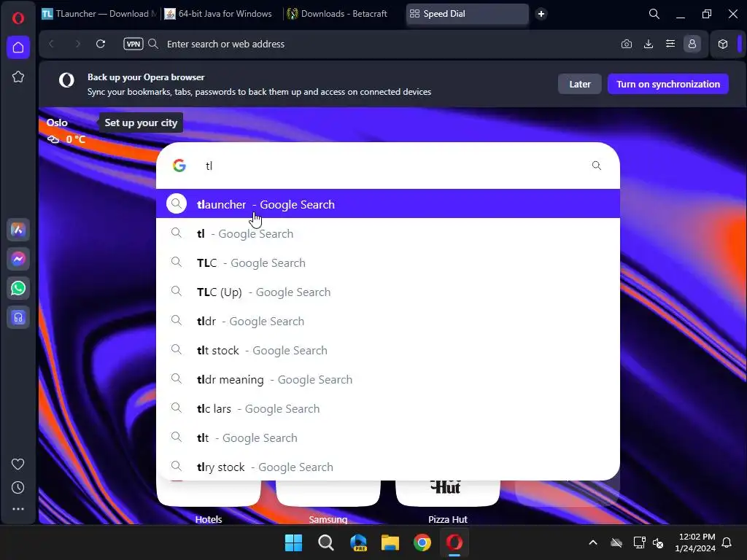
Task: Open Aria AI sidebar icon
Action: click(18, 230)
